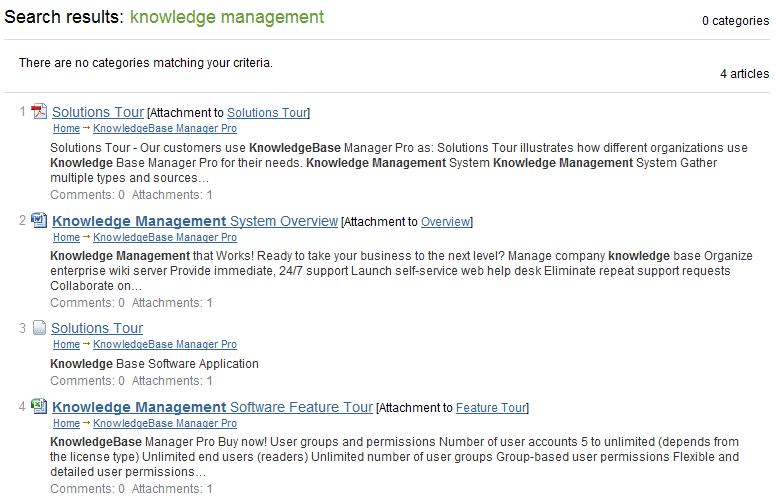Click the Excel icon for Knowledge Management Software Feature Tour
The image size is (776, 504).
click(39, 406)
